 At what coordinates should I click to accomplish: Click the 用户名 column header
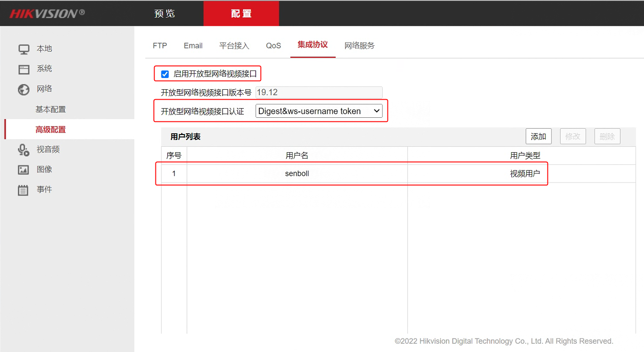tap(297, 155)
